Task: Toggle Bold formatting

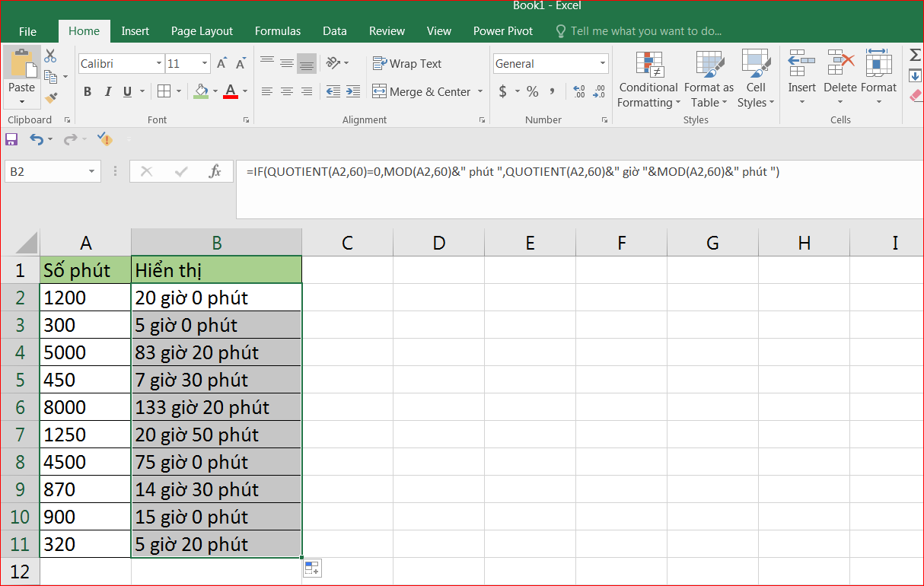Action: click(x=88, y=91)
